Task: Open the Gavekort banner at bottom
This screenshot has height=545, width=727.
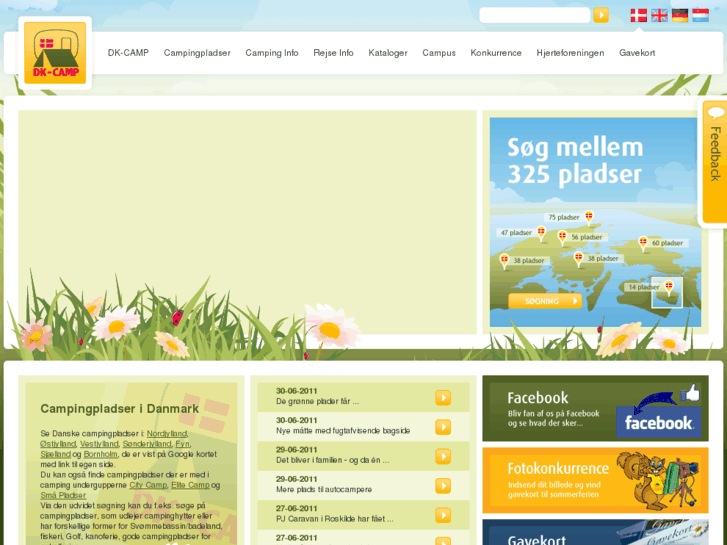Action: click(x=595, y=532)
